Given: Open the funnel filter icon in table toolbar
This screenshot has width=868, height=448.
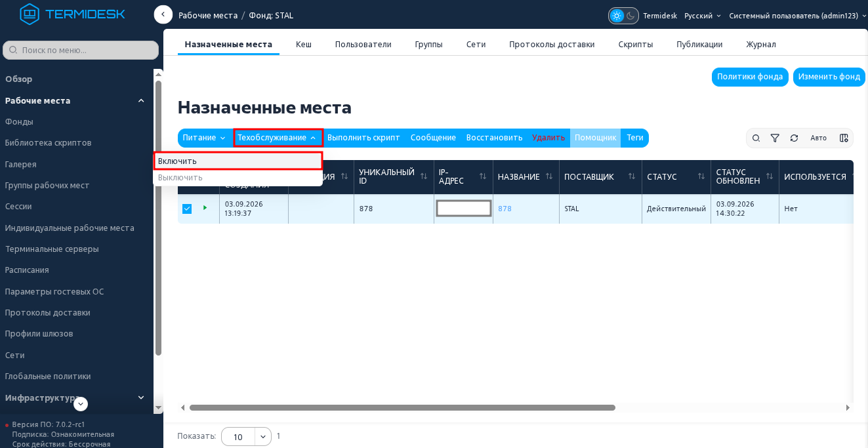Looking at the screenshot, I should click(775, 138).
